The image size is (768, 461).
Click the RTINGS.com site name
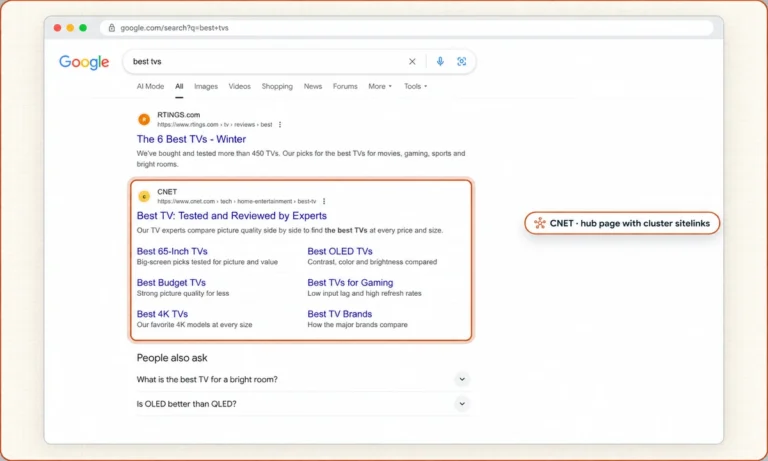(x=178, y=115)
